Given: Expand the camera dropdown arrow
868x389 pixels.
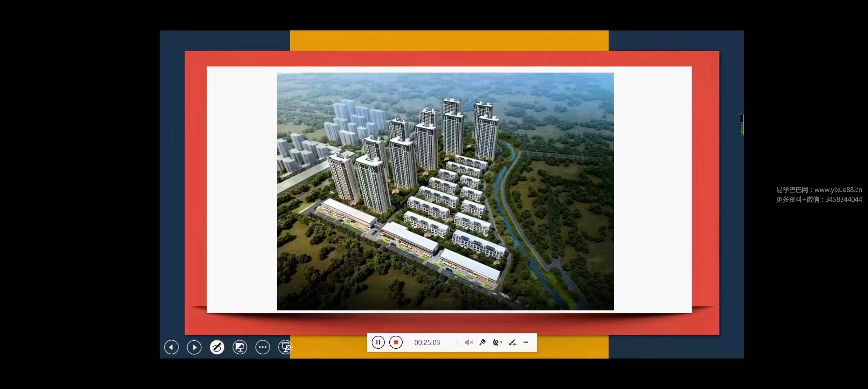Looking at the screenshot, I should pos(501,342).
